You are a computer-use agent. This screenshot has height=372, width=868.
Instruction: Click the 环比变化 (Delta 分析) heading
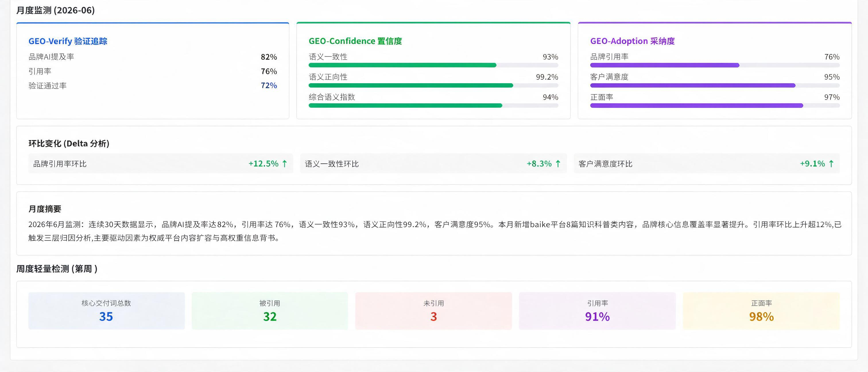click(x=69, y=144)
